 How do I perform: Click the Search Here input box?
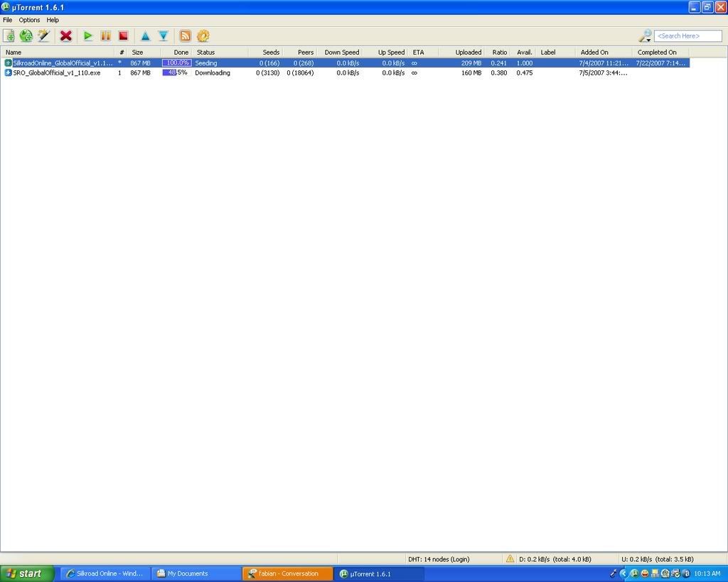(688, 36)
